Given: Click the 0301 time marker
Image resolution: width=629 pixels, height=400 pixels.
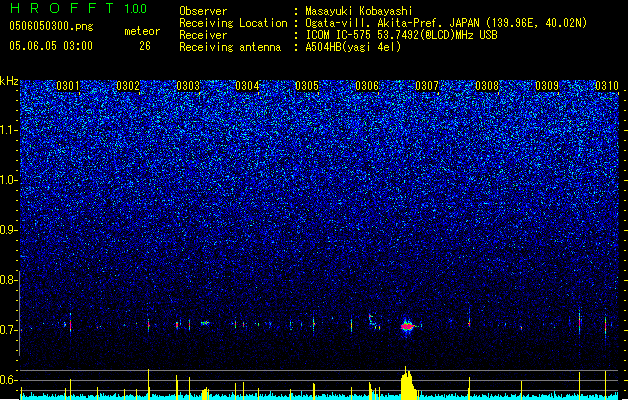Looking at the screenshot, I should pos(68,86).
